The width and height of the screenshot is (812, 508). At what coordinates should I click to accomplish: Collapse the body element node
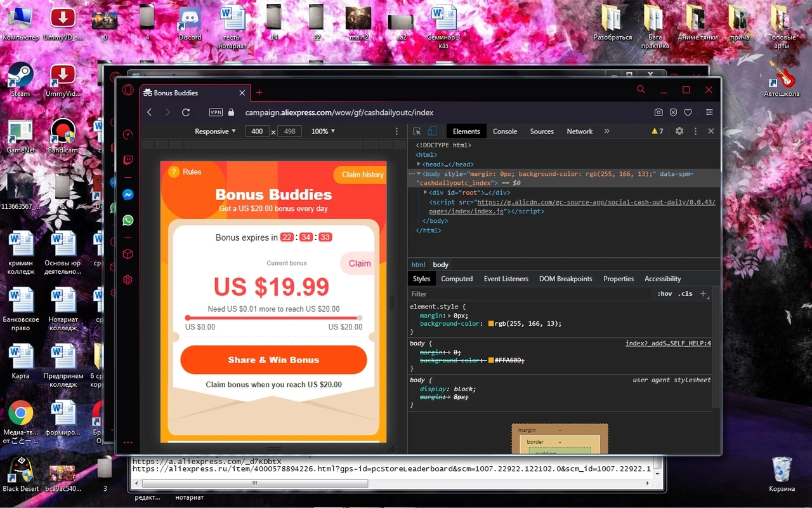pos(419,173)
